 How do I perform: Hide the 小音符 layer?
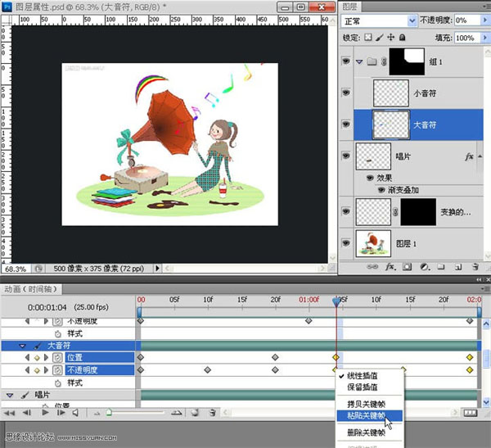348,93
